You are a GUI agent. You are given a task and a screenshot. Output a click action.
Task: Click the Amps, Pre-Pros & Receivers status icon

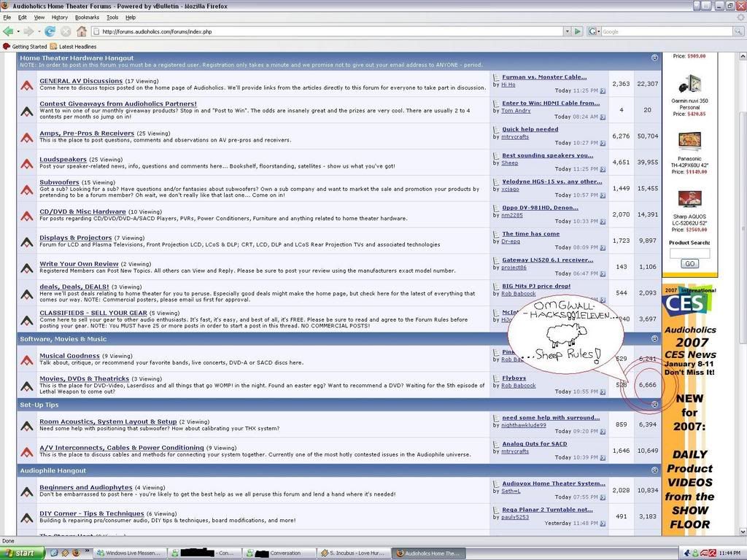pyautogui.click(x=27, y=138)
